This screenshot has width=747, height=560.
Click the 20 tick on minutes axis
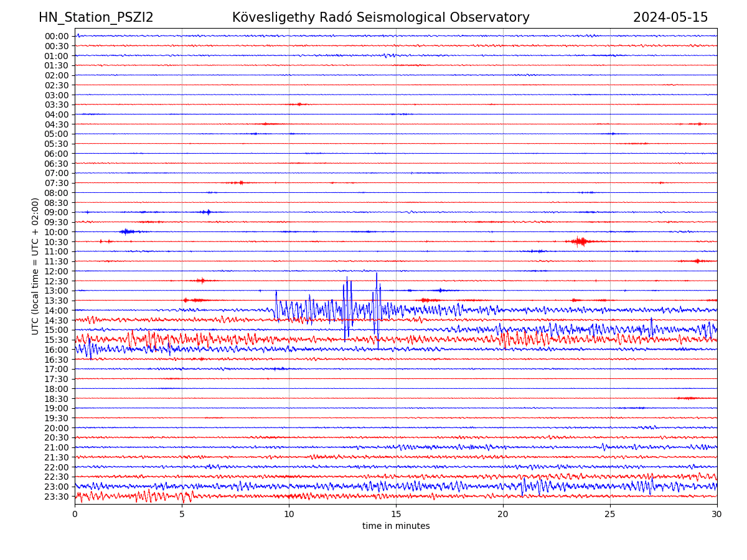[x=503, y=514]
